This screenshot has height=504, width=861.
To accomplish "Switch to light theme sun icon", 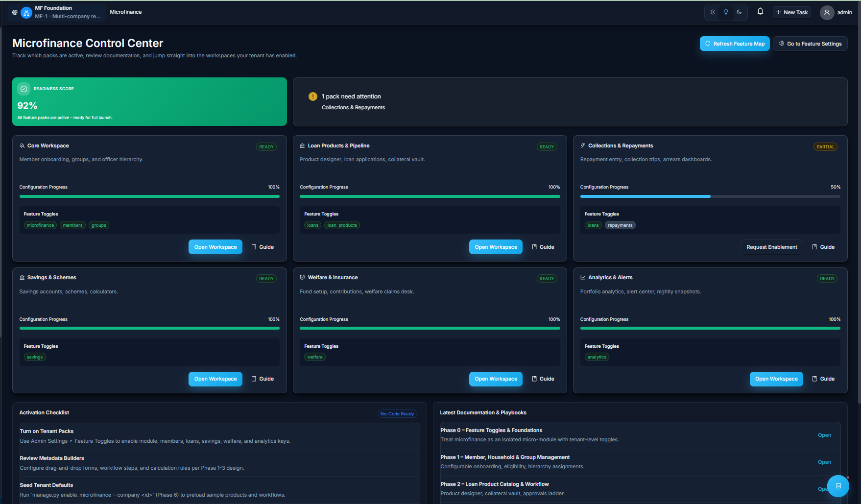I will pyautogui.click(x=712, y=12).
